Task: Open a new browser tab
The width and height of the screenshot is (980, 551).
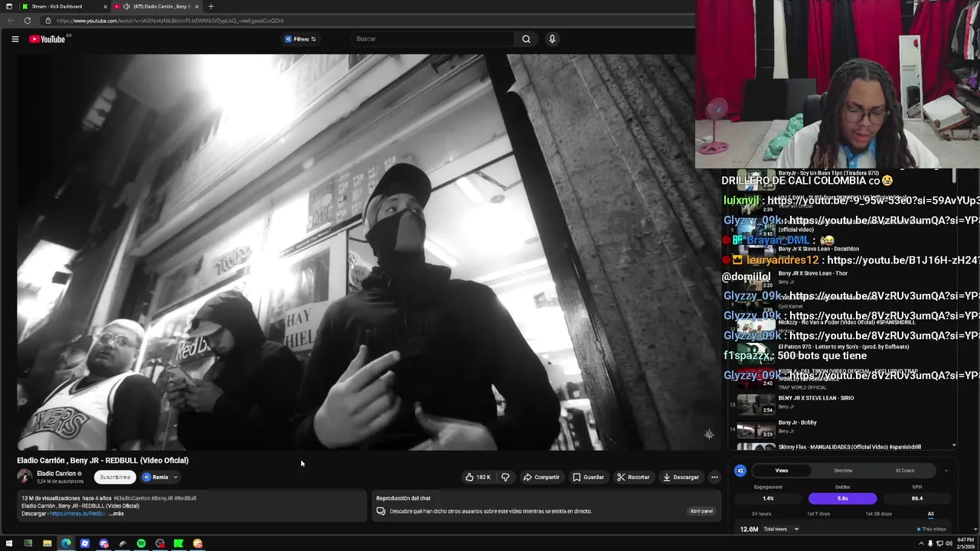Action: pos(211,6)
